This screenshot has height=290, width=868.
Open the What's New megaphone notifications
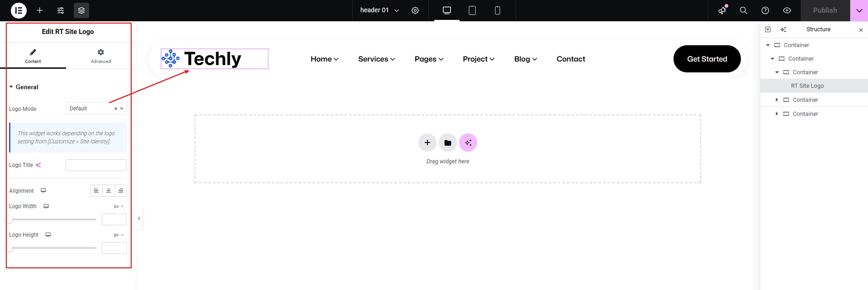[722, 10]
